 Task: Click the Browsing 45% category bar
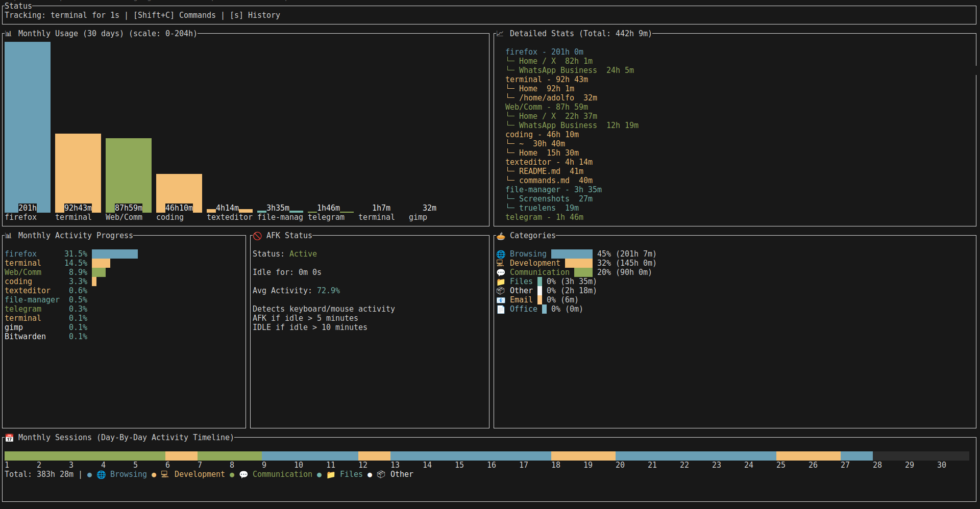click(572, 254)
